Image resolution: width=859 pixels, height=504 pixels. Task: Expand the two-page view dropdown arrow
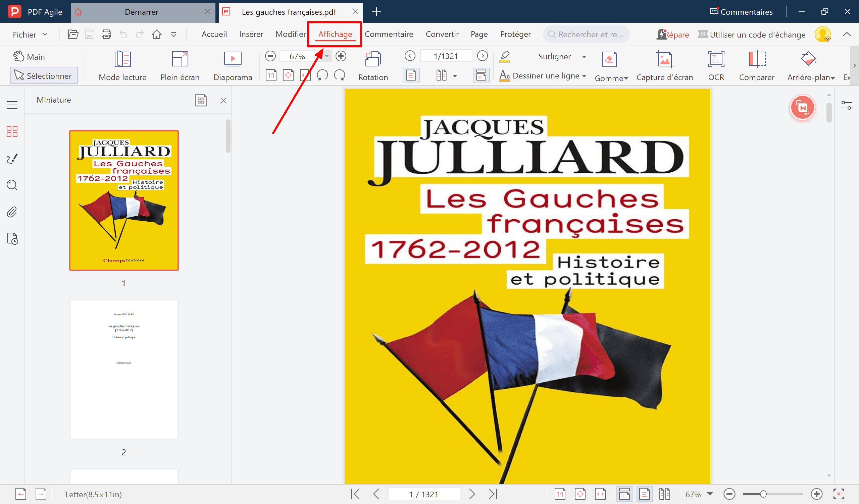coord(455,76)
